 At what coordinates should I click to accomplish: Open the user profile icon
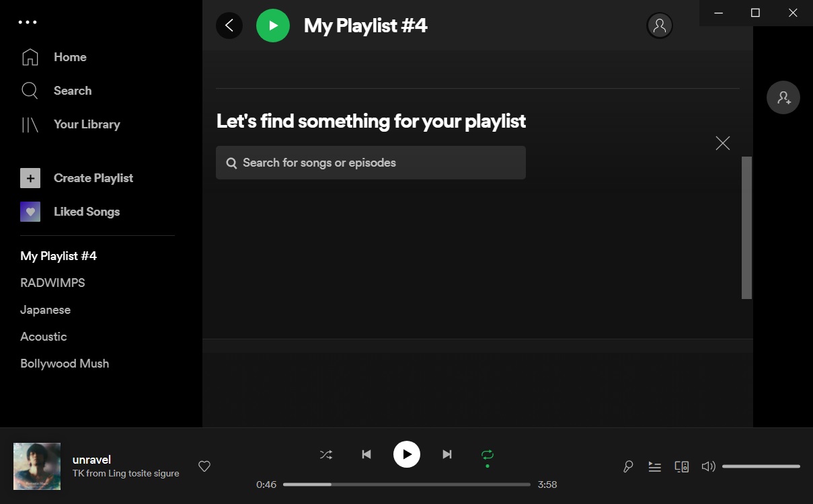pos(660,26)
